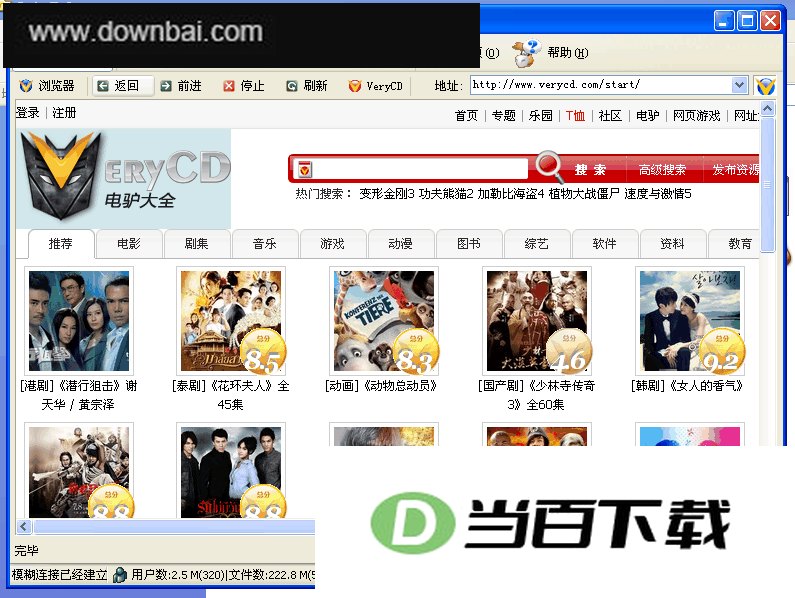
Task: Search hot keyword 植物大战僵尸
Action: coord(584,194)
